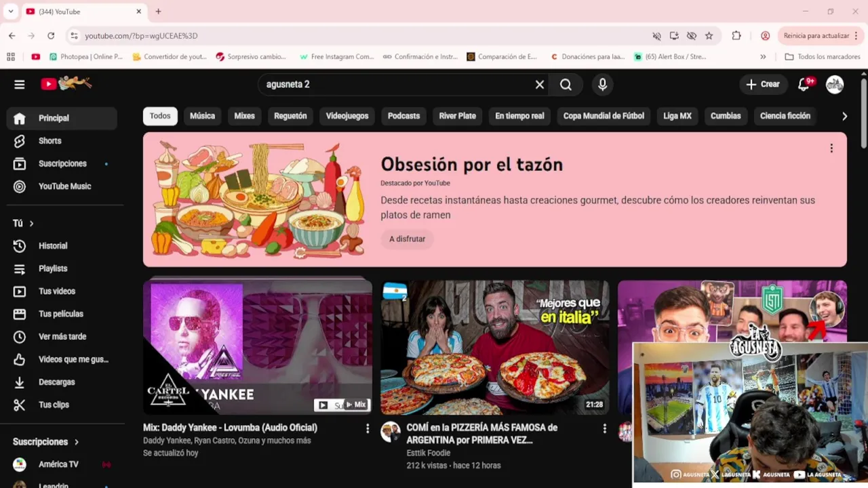Open the Chrome profile icon

(x=765, y=36)
